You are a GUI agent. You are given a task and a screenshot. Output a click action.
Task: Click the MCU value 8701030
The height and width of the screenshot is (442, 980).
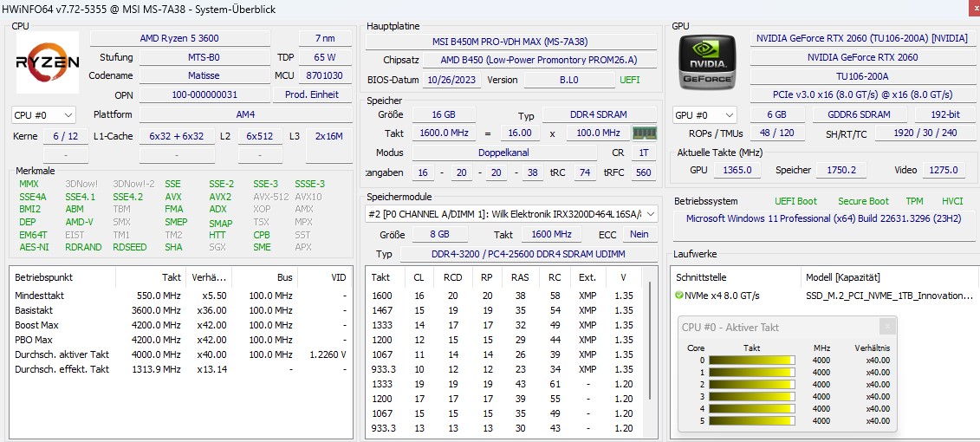[325, 75]
